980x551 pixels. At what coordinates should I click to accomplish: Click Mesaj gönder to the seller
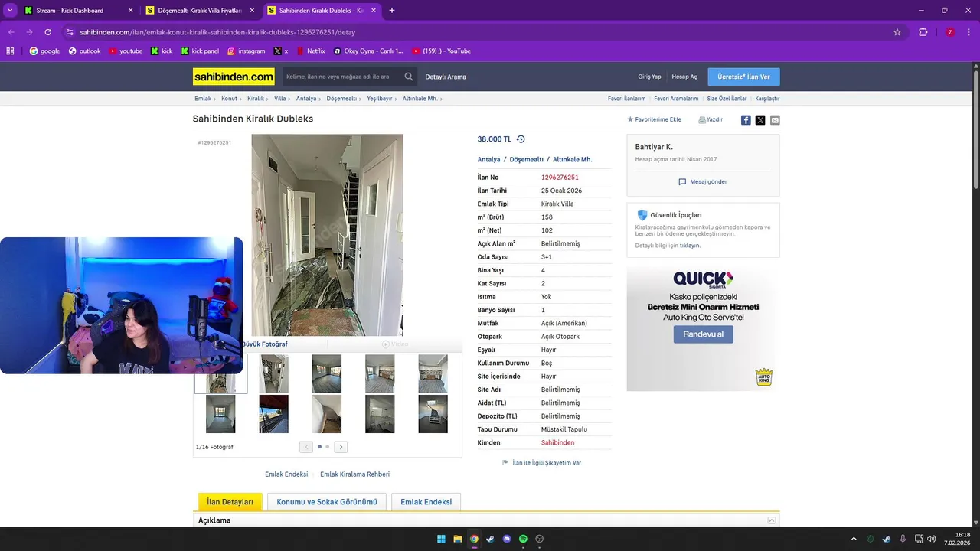coord(703,182)
